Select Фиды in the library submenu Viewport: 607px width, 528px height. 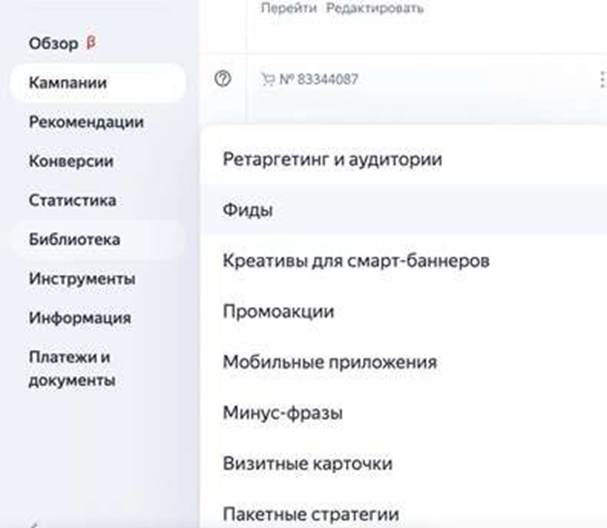click(x=248, y=210)
